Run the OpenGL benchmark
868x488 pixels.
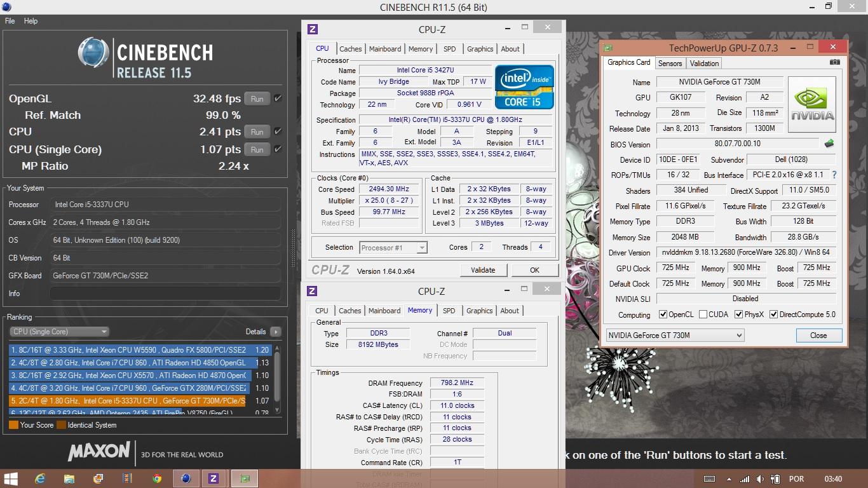pos(257,98)
